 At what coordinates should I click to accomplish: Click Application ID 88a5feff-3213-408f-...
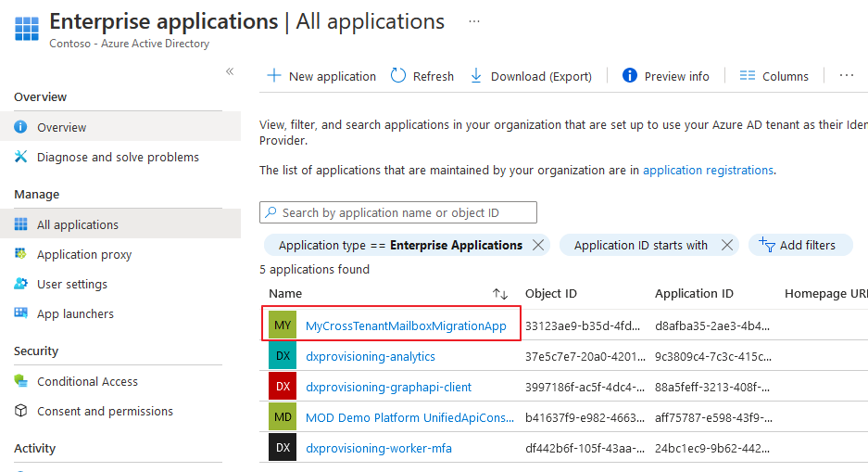coord(712,387)
